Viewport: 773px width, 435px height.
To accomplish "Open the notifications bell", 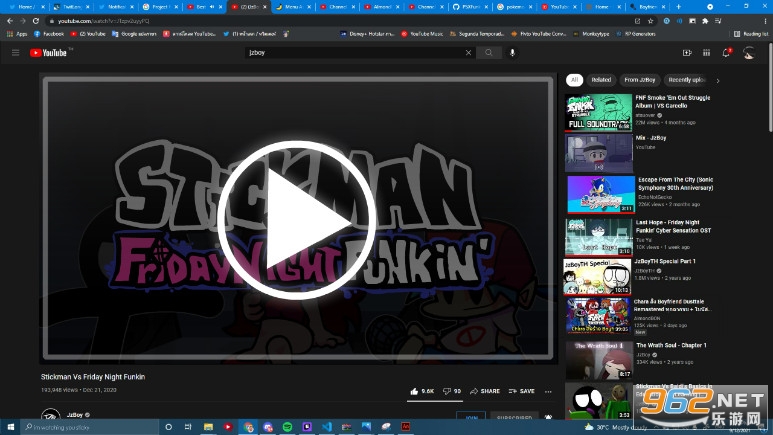I will pos(726,53).
